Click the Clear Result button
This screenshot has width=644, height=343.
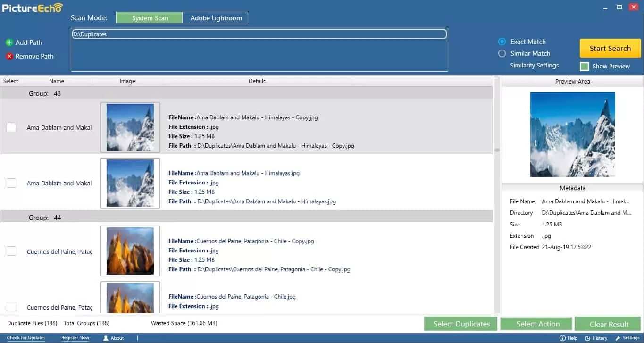click(609, 324)
